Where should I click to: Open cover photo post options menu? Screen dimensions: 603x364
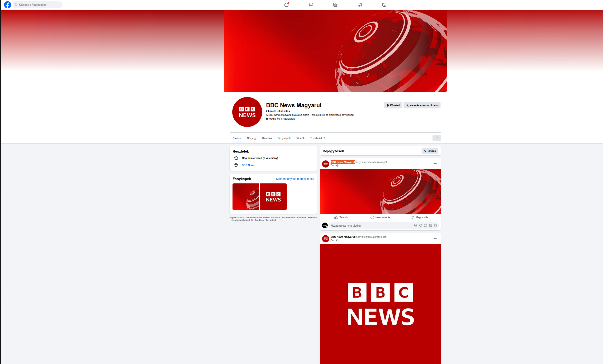[435, 163]
